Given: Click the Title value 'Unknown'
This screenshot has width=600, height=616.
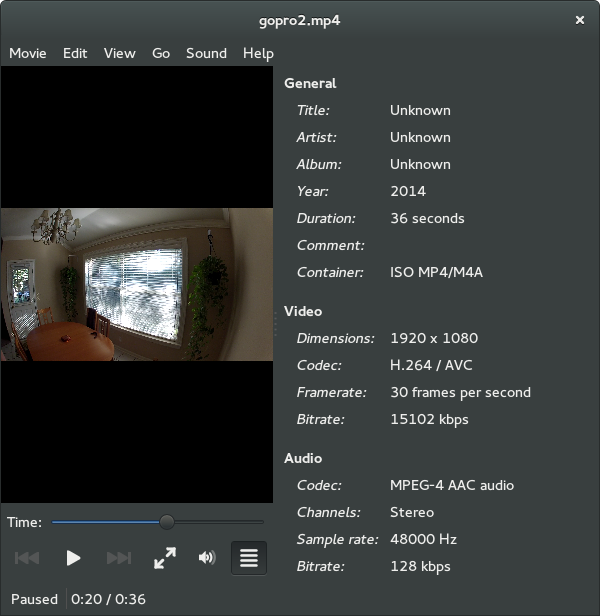Looking at the screenshot, I should pos(420,110).
